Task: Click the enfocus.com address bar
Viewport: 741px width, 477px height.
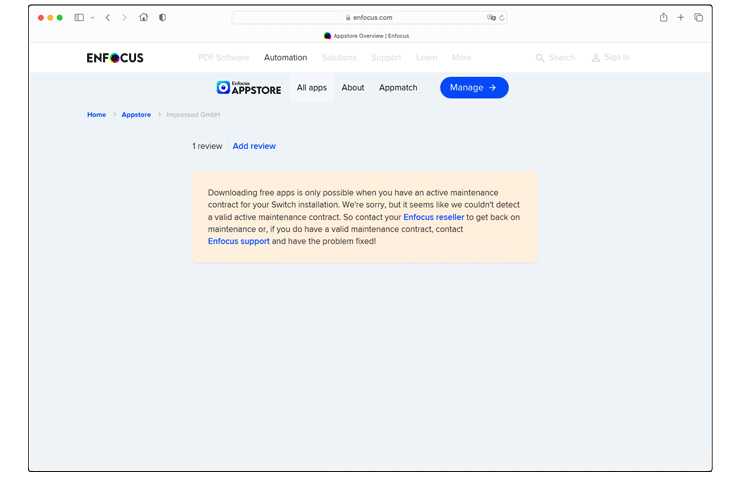Action: (x=369, y=17)
